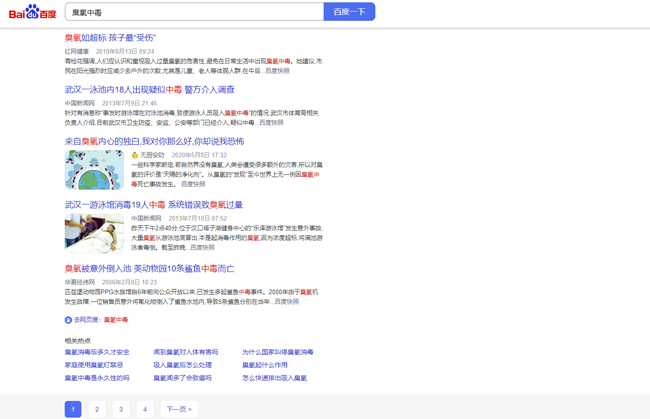Screen dimensions: 650x419
Task: Open result 来自臭氧内心的独白
Action: click(154, 142)
